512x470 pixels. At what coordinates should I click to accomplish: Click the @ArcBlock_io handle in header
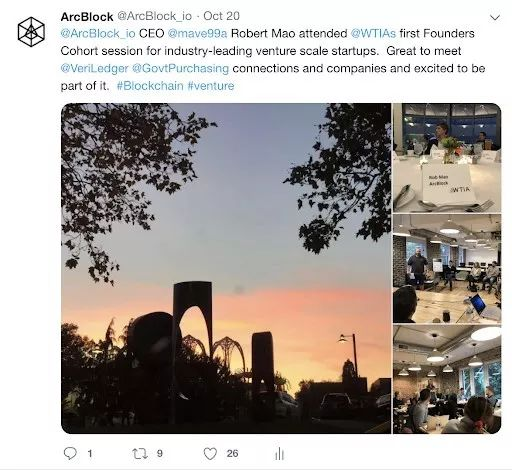point(155,16)
